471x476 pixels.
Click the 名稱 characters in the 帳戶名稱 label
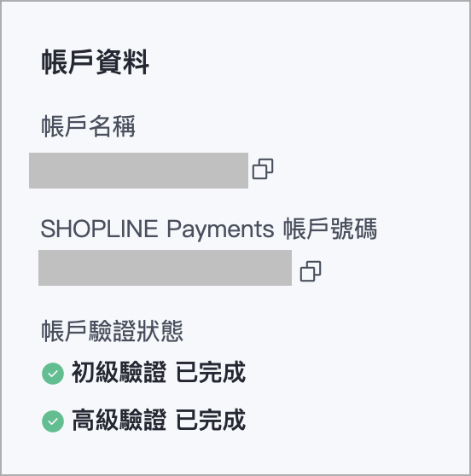pos(112,126)
